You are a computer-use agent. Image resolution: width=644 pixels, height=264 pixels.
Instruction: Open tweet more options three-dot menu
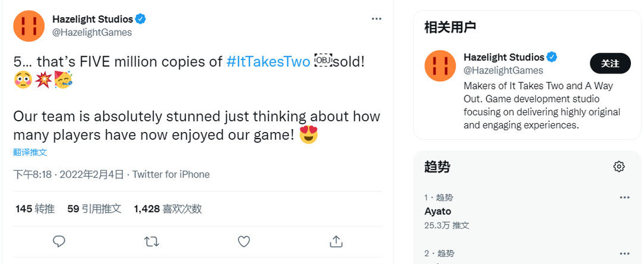pyautogui.click(x=377, y=19)
